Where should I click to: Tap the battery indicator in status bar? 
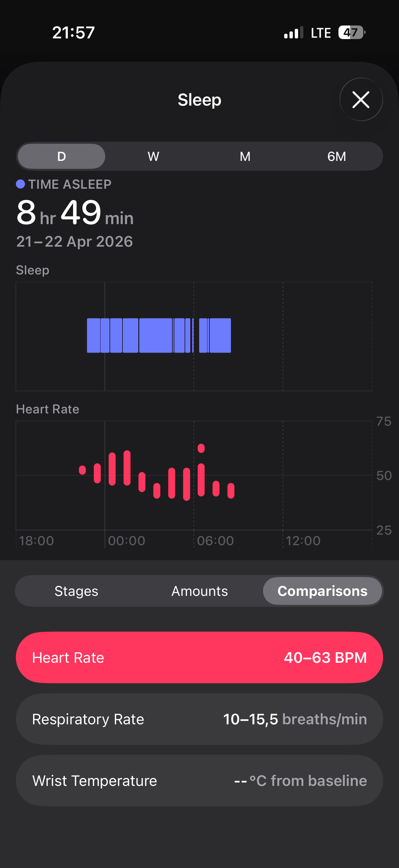[x=352, y=33]
